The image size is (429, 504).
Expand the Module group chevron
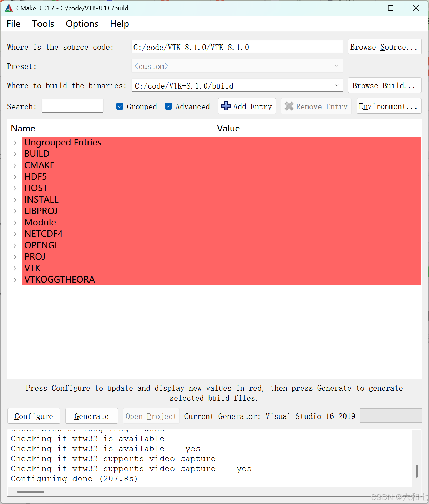click(x=15, y=223)
